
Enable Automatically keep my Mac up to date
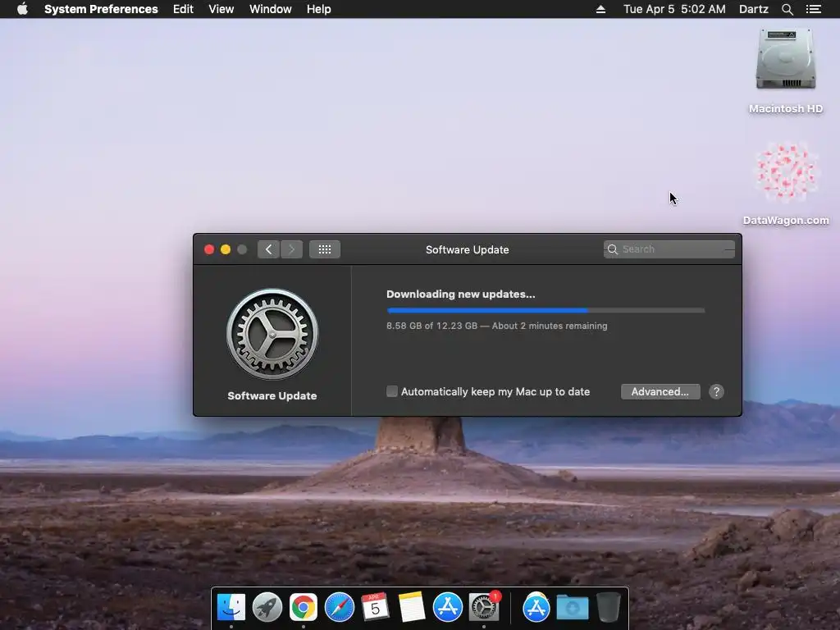pyautogui.click(x=392, y=391)
